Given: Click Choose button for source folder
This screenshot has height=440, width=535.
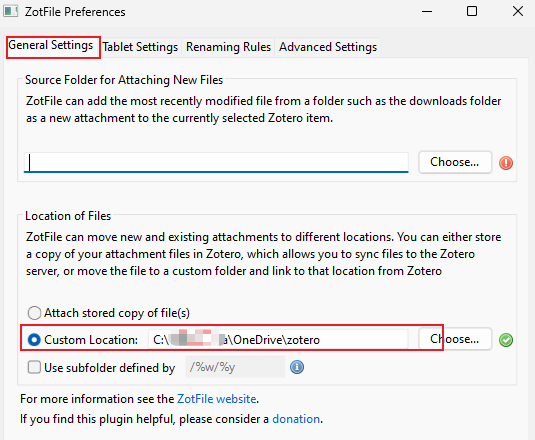Looking at the screenshot, I should [x=455, y=162].
